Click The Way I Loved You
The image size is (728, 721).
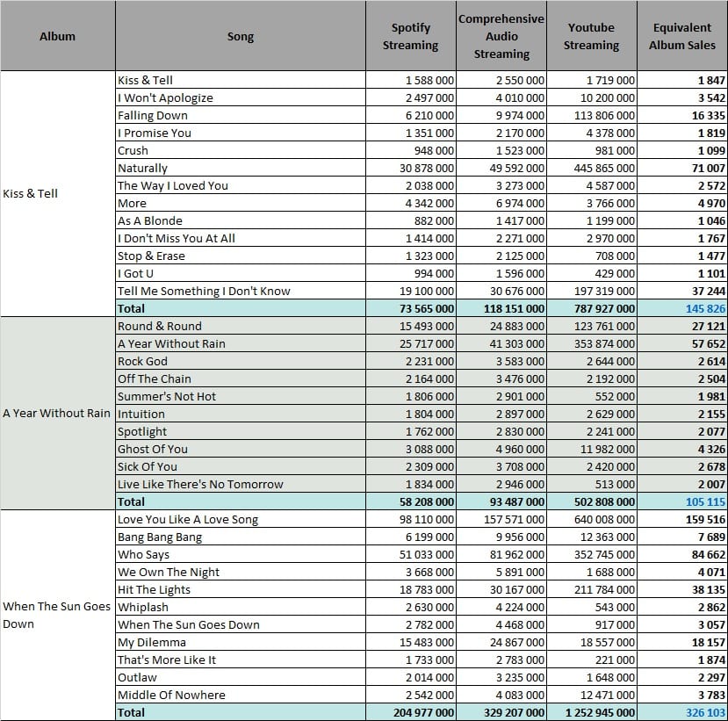click(241, 185)
